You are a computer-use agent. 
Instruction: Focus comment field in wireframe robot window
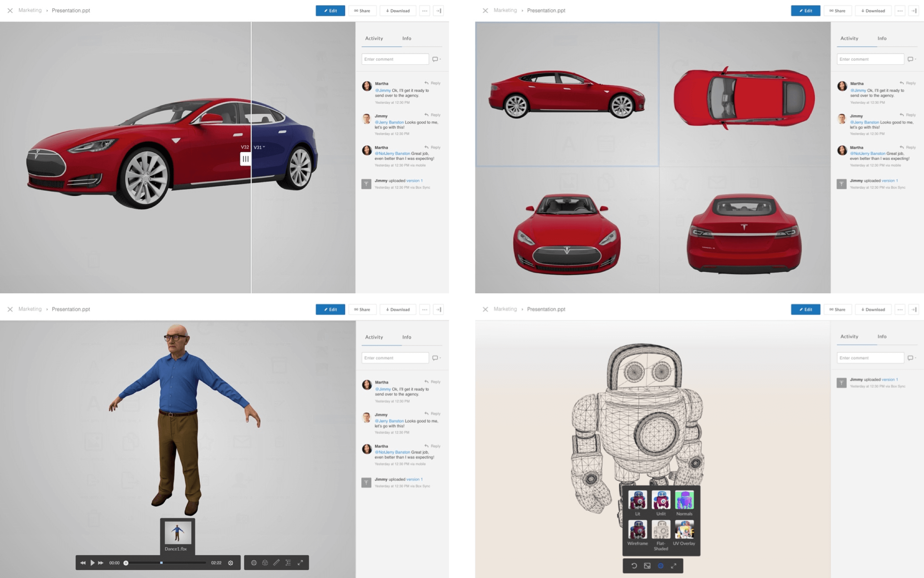(x=871, y=358)
